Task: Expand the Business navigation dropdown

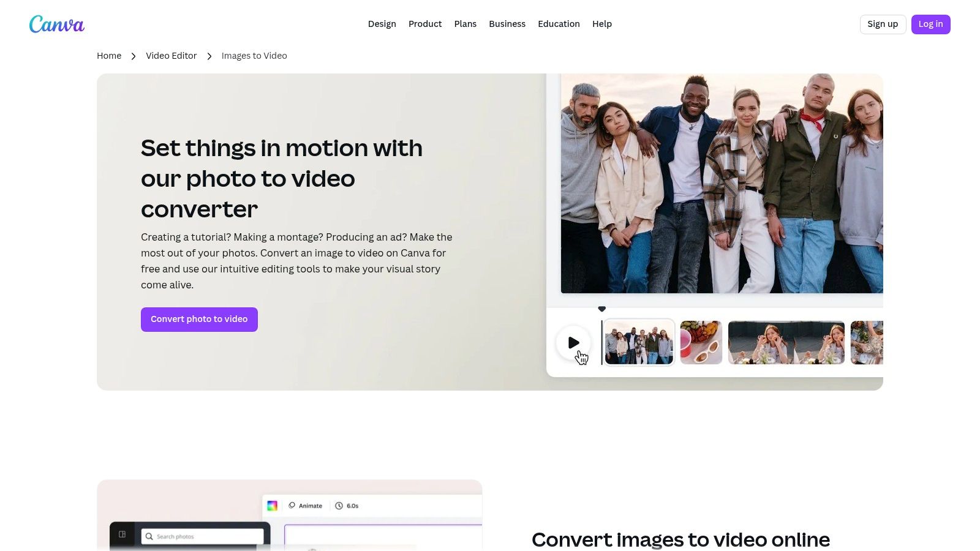Action: point(507,24)
